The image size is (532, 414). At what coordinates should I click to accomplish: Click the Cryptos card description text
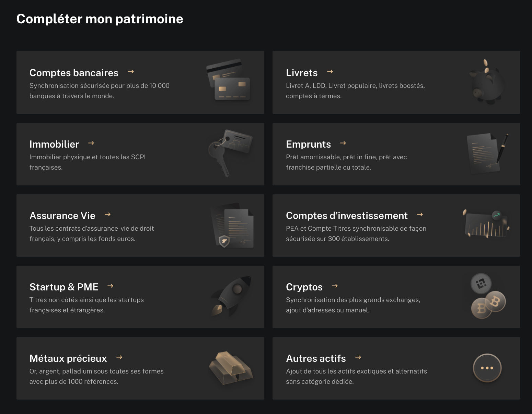pyautogui.click(x=353, y=305)
